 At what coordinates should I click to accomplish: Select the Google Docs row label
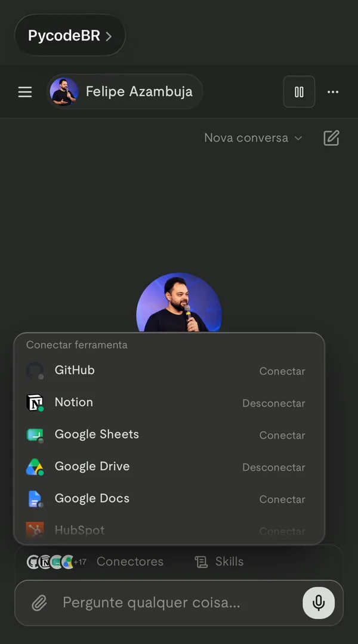(x=92, y=498)
